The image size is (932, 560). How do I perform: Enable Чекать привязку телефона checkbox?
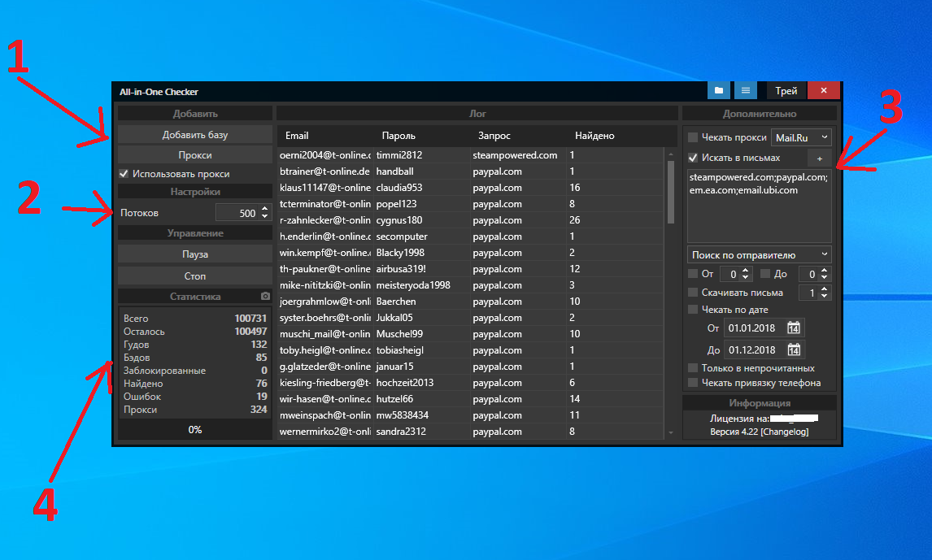click(x=692, y=383)
